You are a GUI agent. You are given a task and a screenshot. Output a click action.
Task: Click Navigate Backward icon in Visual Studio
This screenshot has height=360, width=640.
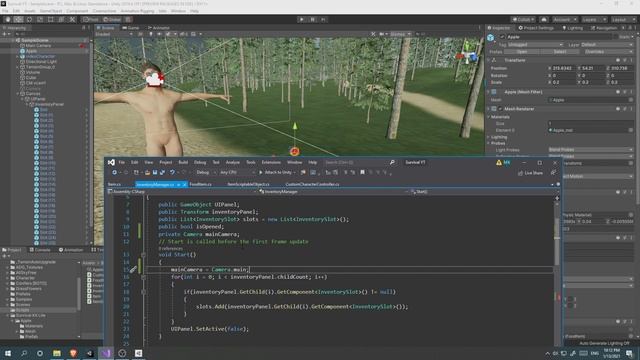pos(115,173)
